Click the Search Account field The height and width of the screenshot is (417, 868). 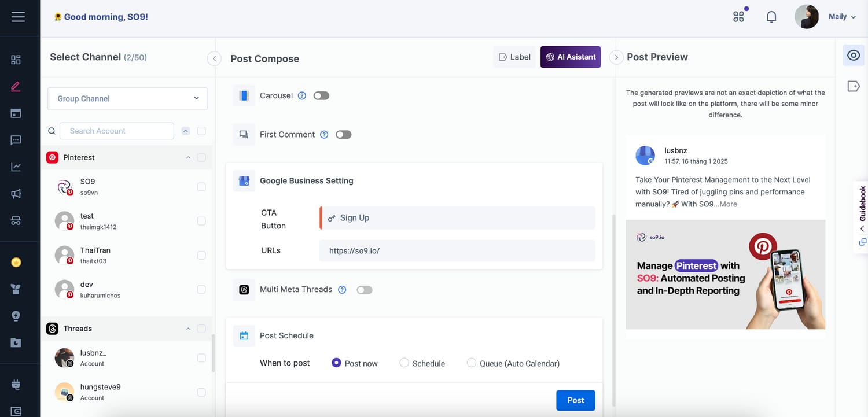click(x=116, y=131)
